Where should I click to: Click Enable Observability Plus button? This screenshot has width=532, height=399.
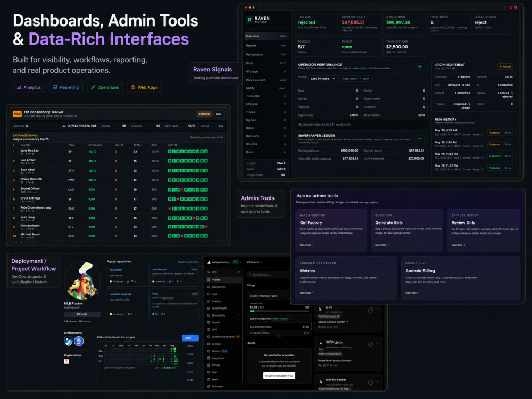click(279, 376)
